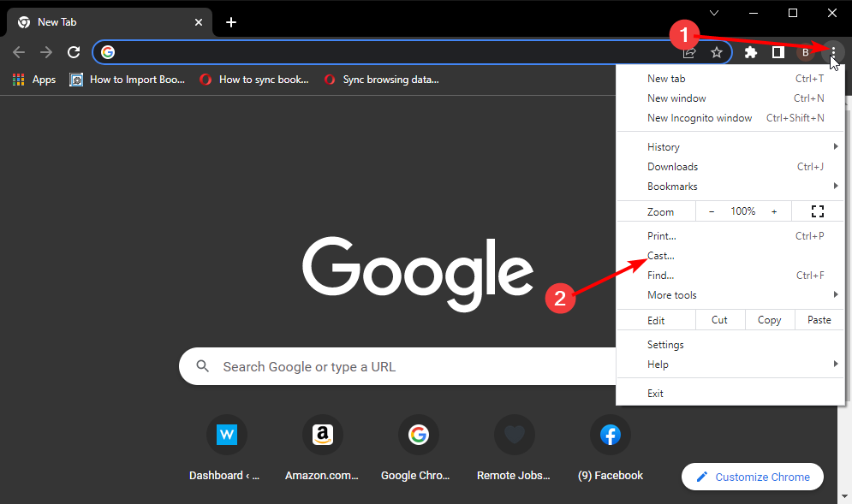Click the Extensions puzzle icon

pos(751,52)
